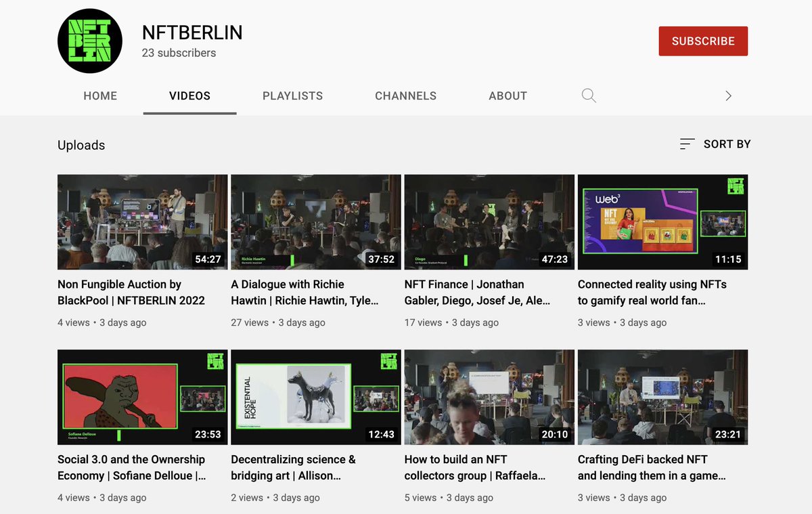
Task: Click the 23:21 duration badge
Action: point(728,434)
